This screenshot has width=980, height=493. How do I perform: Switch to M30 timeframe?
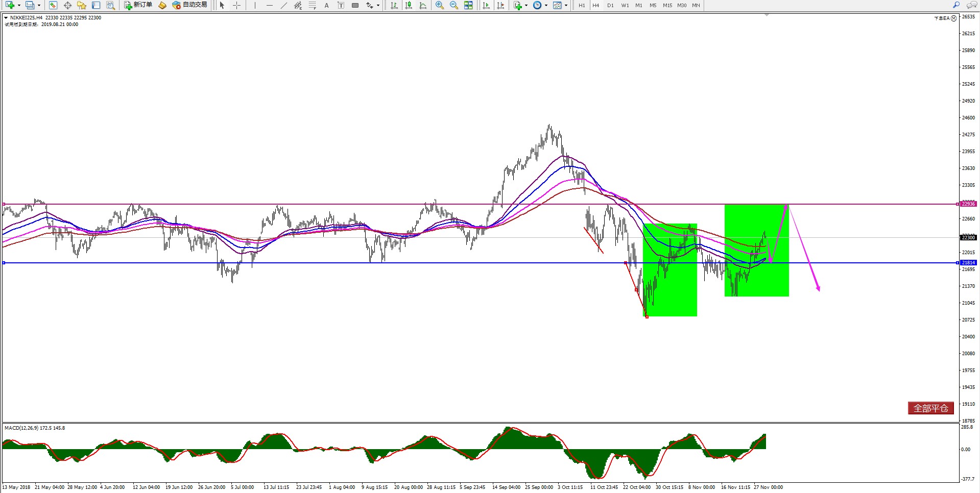click(x=682, y=5)
